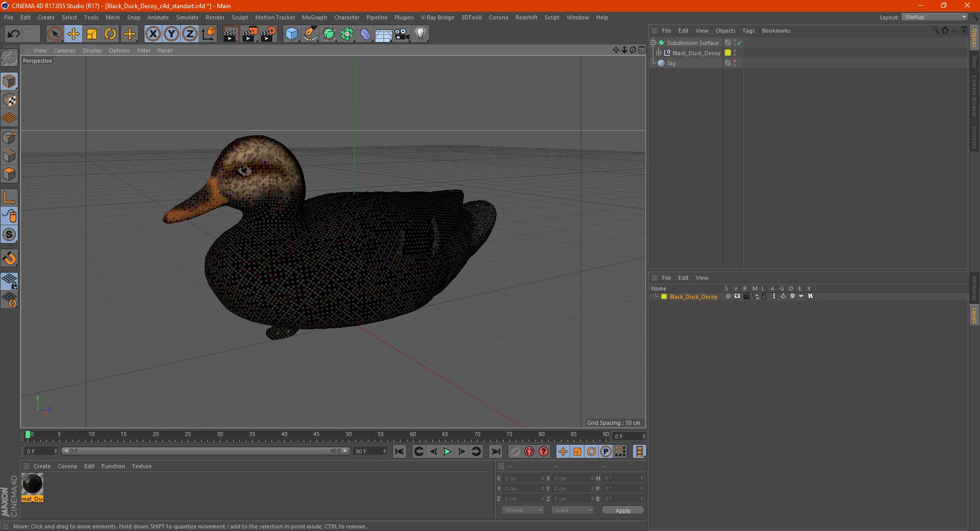Play the animation forward
The image size is (980, 531).
point(447,451)
